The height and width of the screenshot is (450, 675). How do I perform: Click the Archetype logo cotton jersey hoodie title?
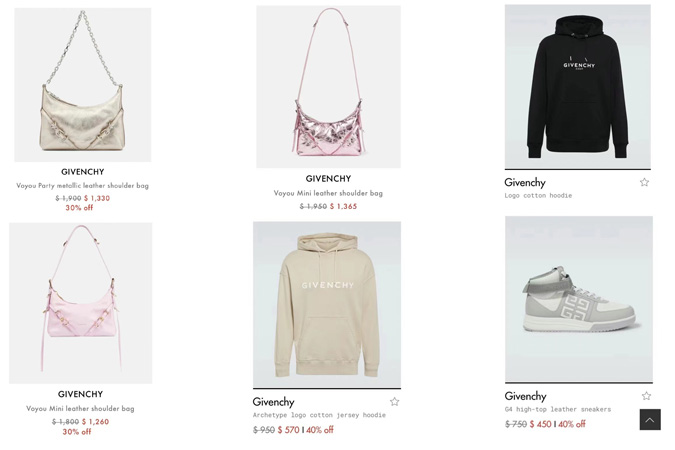click(319, 415)
